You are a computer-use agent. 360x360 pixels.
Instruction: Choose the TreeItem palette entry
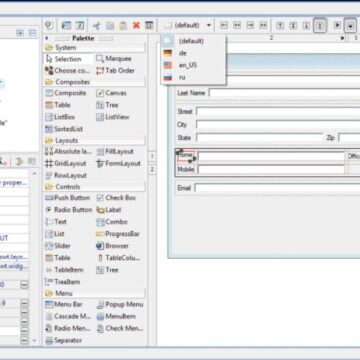pos(62,282)
